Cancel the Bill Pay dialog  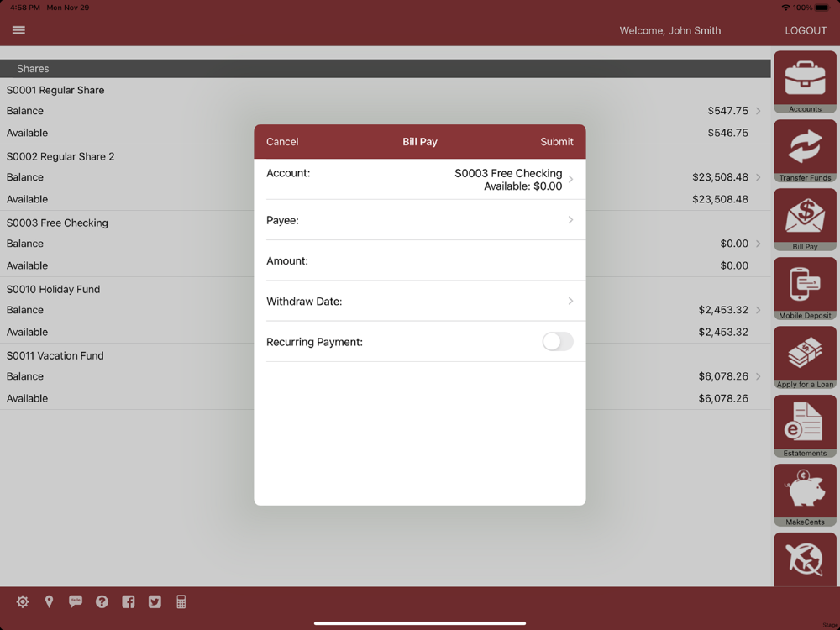(282, 142)
